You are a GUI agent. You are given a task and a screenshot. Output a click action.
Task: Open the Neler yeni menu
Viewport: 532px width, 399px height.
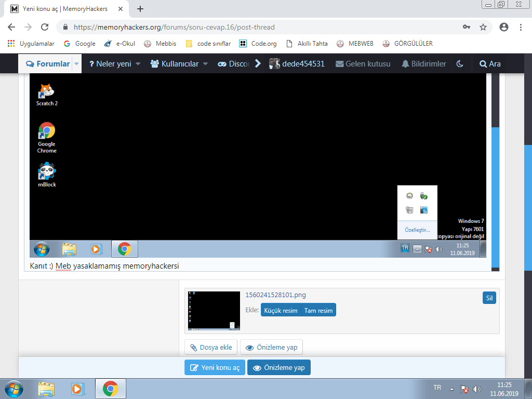point(110,64)
